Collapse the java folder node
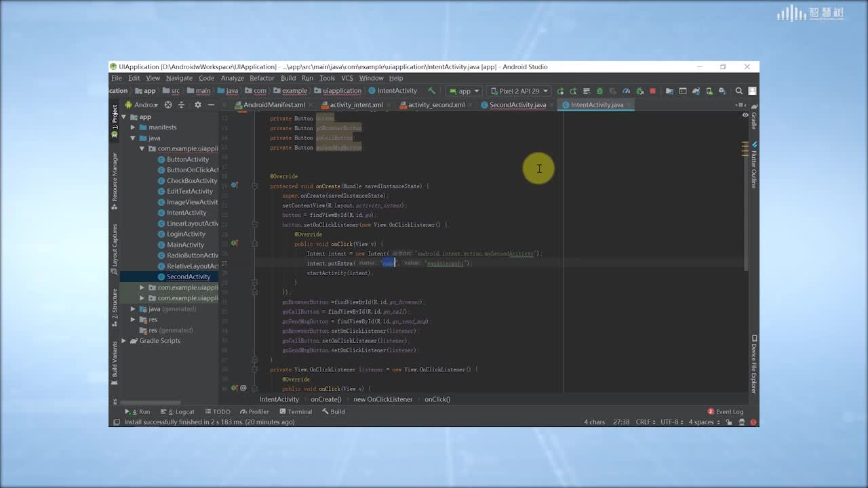This screenshot has width=868, height=488. [x=134, y=138]
